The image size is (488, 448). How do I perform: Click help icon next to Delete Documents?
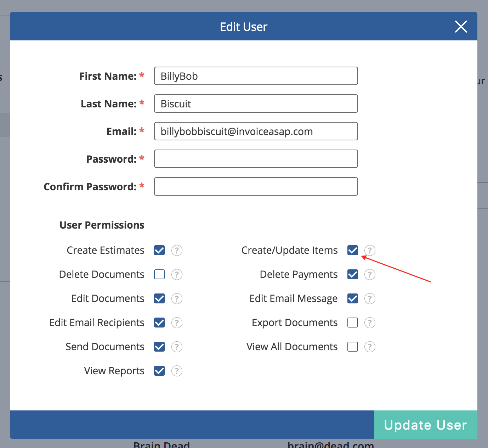pyautogui.click(x=177, y=275)
